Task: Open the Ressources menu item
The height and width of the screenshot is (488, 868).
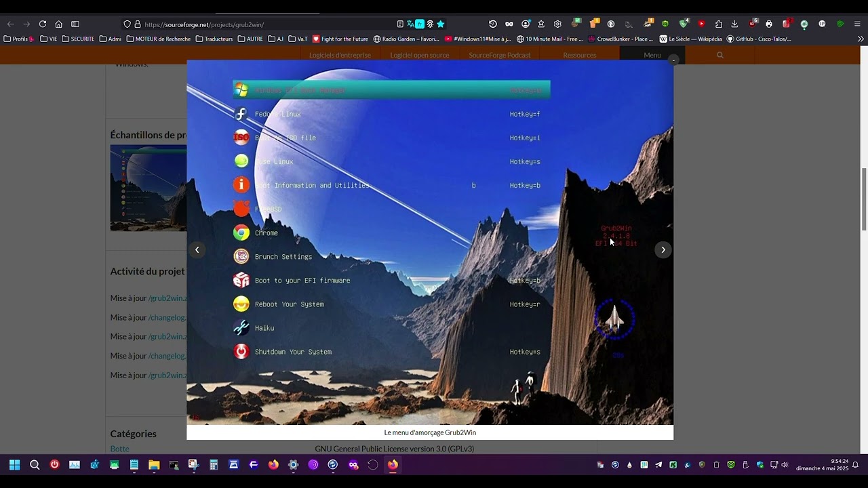Action: tap(580, 55)
